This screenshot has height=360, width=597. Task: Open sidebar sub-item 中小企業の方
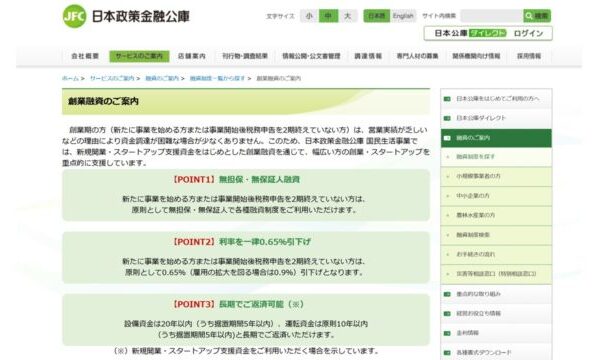(x=496, y=196)
